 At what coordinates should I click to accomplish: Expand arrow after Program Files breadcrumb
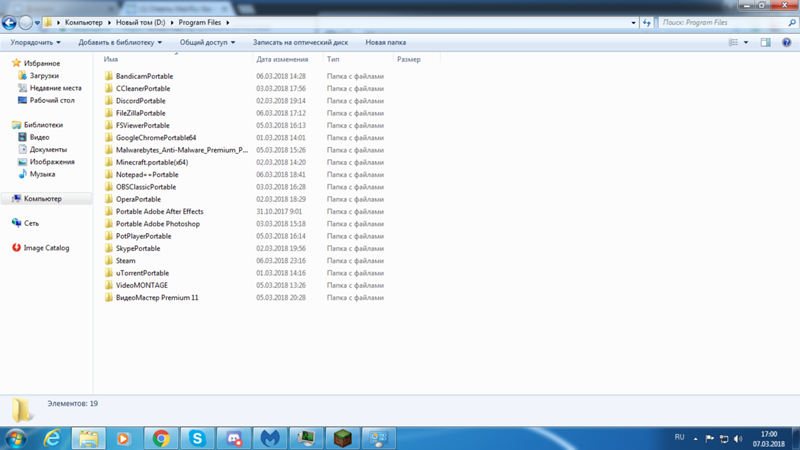(x=228, y=22)
